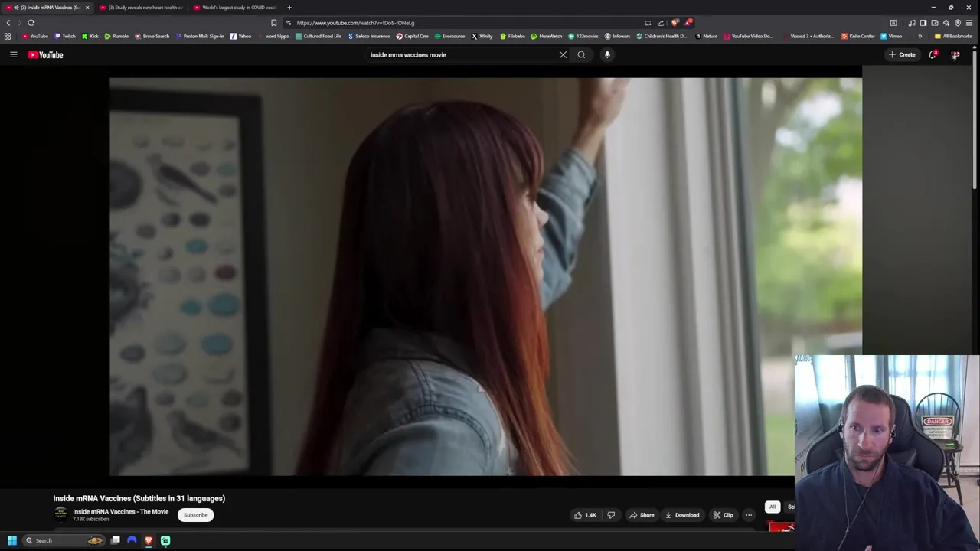Open the Inside mRNA Vaccines - The Movie channel
Screen dimensions: 980x551
pos(120,512)
